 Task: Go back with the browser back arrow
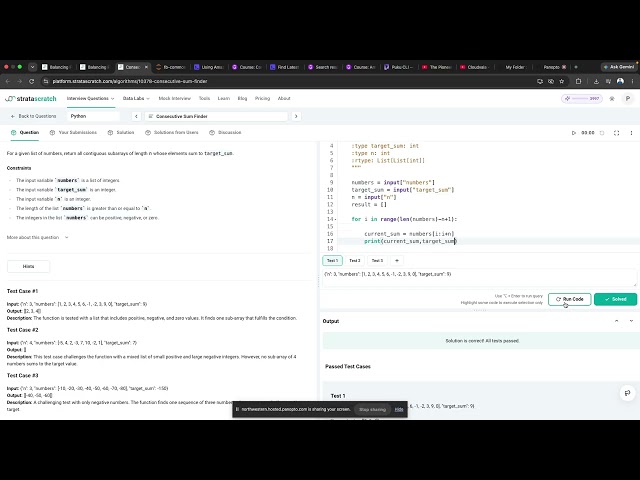point(8,81)
